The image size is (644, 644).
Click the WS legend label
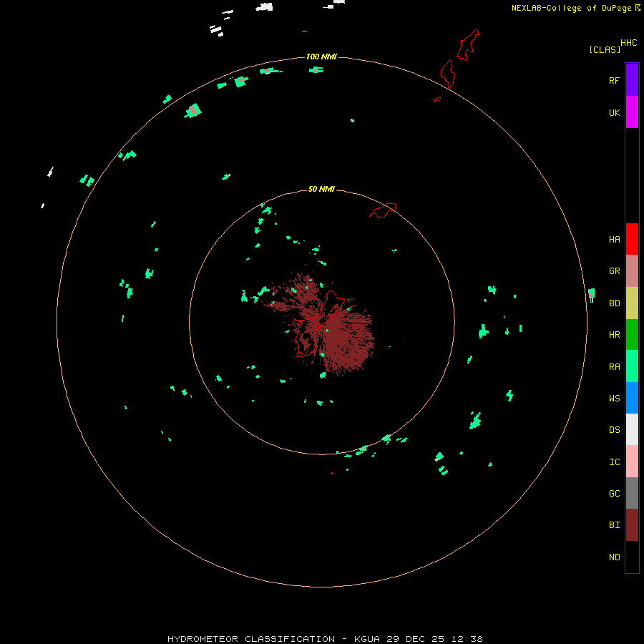tap(614, 398)
